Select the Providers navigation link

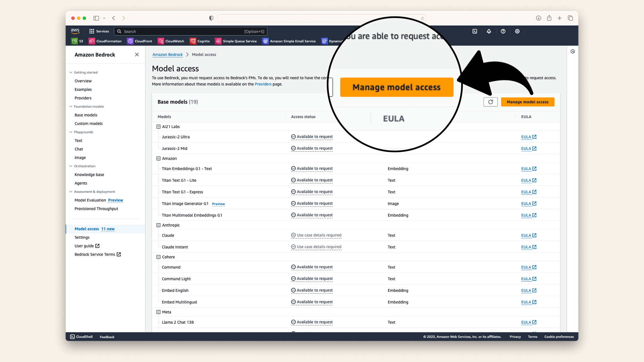pos(83,98)
